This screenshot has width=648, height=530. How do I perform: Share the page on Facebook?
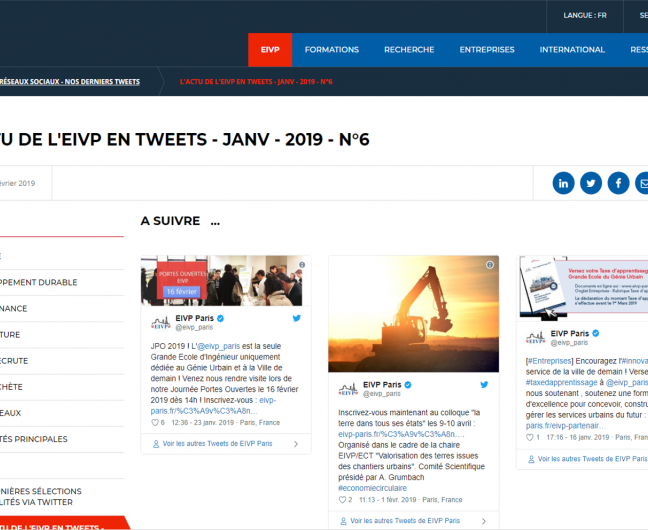(x=618, y=183)
